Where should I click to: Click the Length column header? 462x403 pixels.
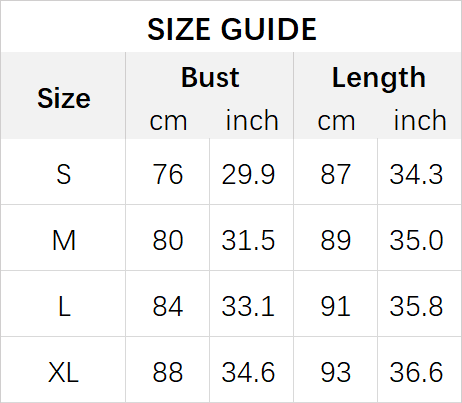pyautogui.click(x=379, y=78)
